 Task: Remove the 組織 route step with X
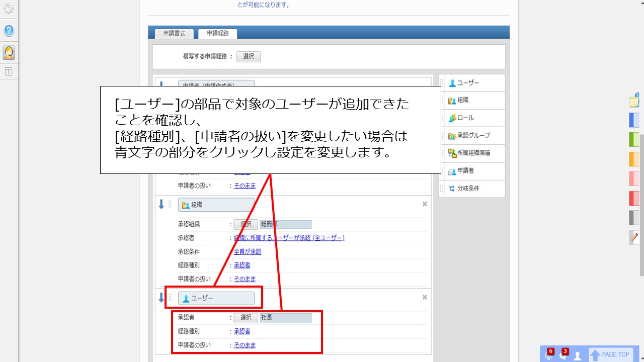(x=425, y=204)
